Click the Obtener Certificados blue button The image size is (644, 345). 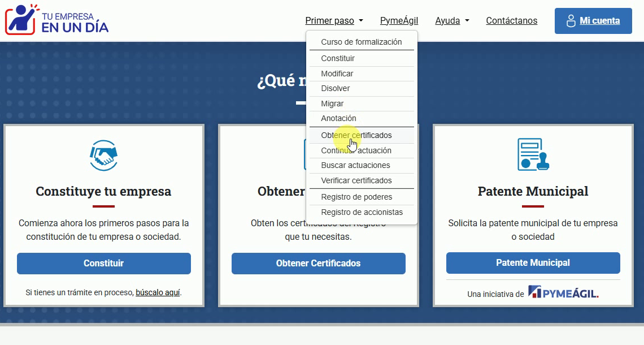pyautogui.click(x=318, y=263)
